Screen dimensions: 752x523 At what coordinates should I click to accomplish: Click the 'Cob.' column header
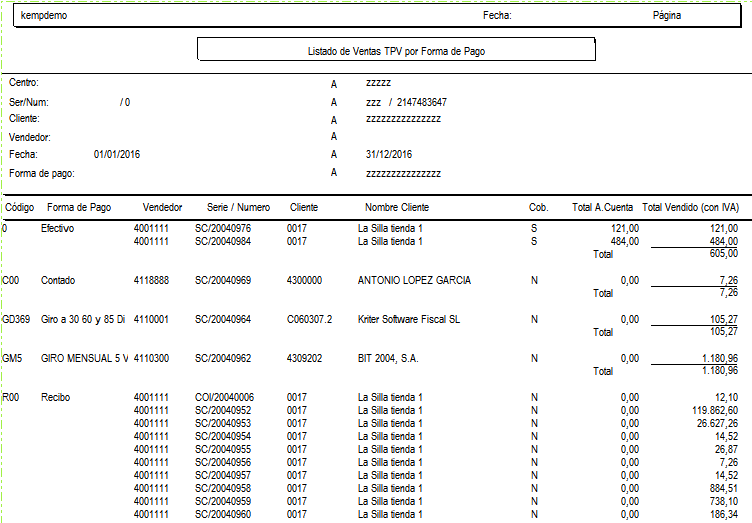point(539,208)
